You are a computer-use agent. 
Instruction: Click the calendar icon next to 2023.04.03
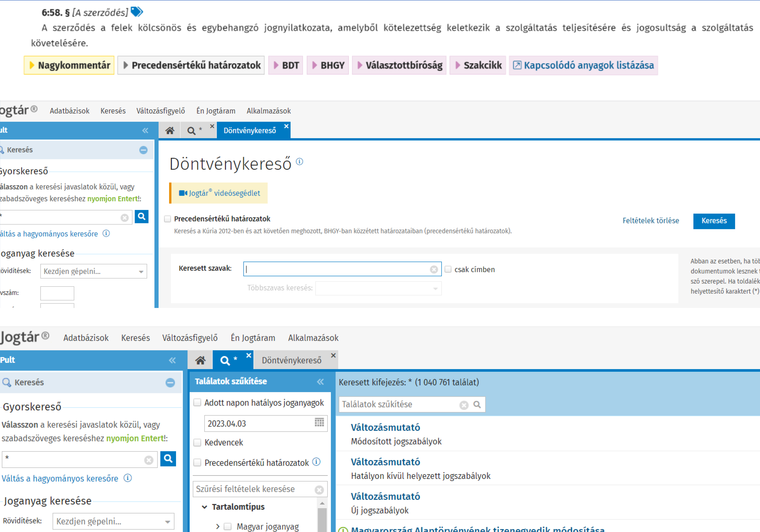click(319, 422)
